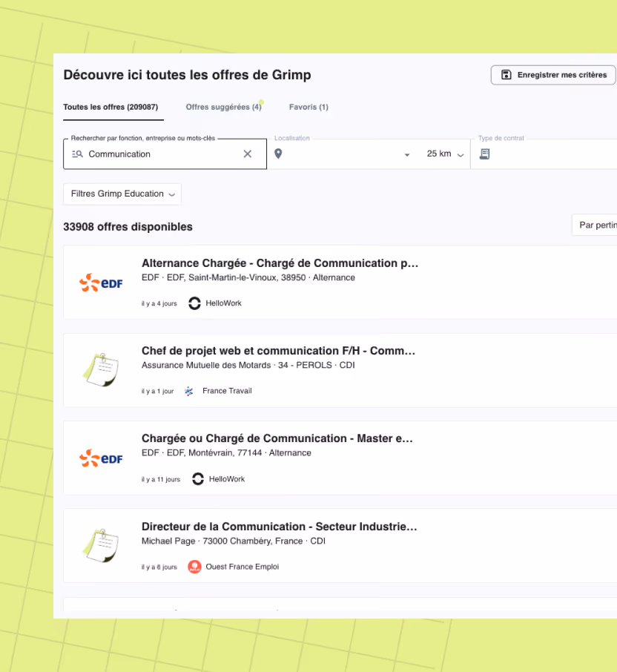The width and height of the screenshot is (617, 672).
Task: Open the Type de contrat field
Action: pyautogui.click(x=544, y=154)
